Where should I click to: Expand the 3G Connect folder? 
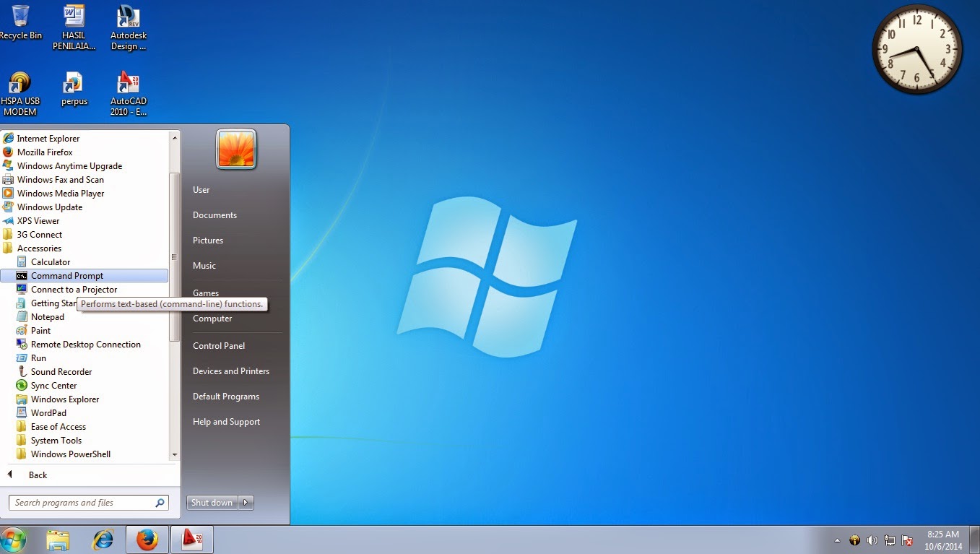pyautogui.click(x=84, y=235)
